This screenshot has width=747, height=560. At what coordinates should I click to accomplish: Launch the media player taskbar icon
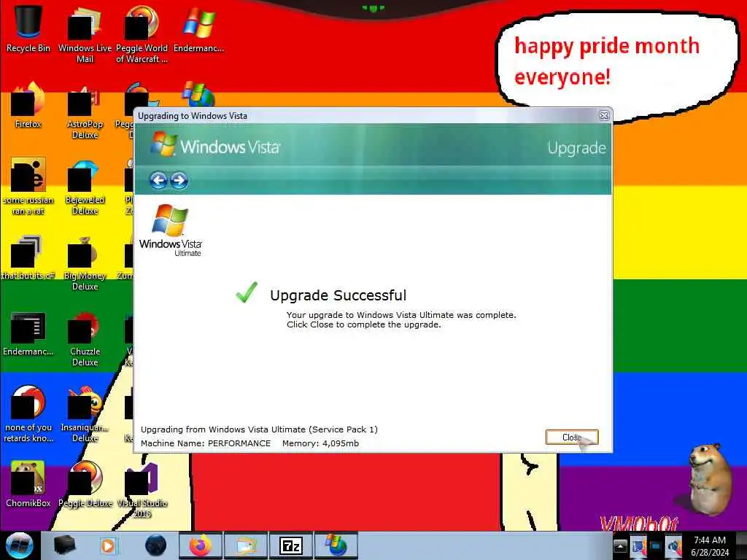point(108,545)
